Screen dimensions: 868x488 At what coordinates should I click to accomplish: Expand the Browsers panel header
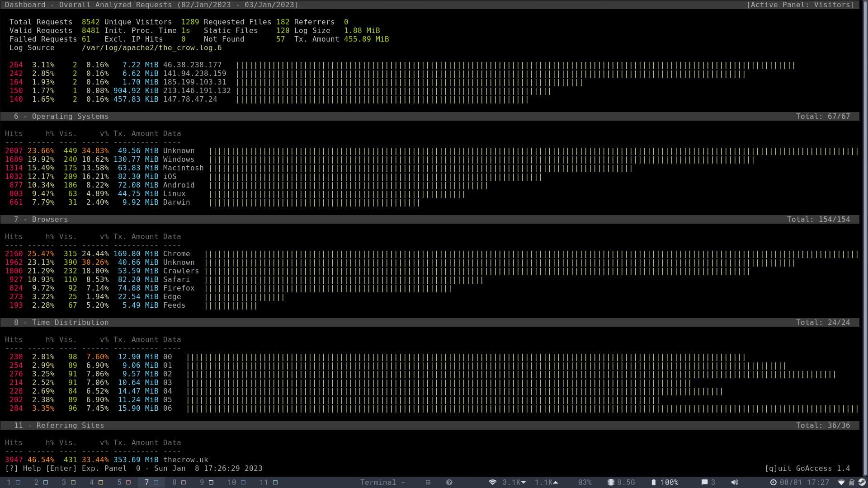tap(41, 220)
